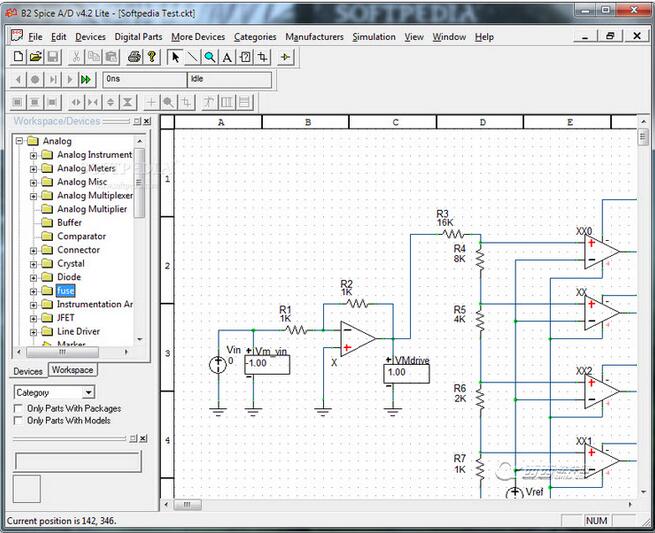This screenshot has width=655, height=533.
Task: Select the text annotation tool
Action: coord(227,57)
